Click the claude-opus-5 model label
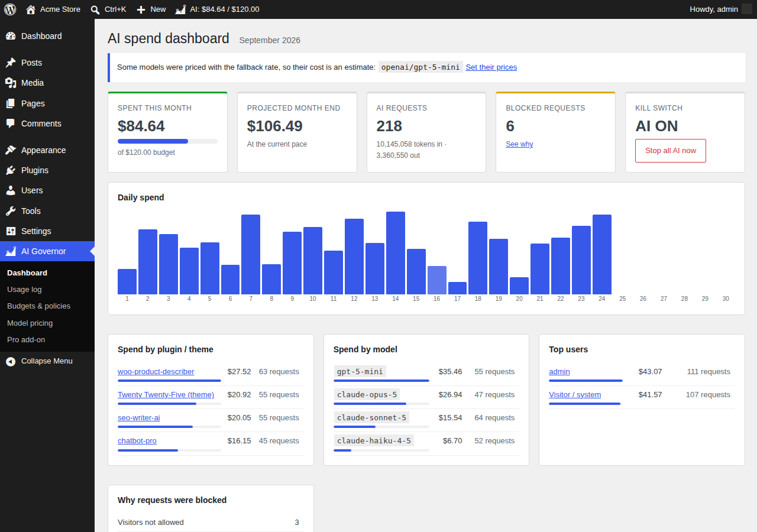This screenshot has width=757, height=532. click(x=367, y=394)
